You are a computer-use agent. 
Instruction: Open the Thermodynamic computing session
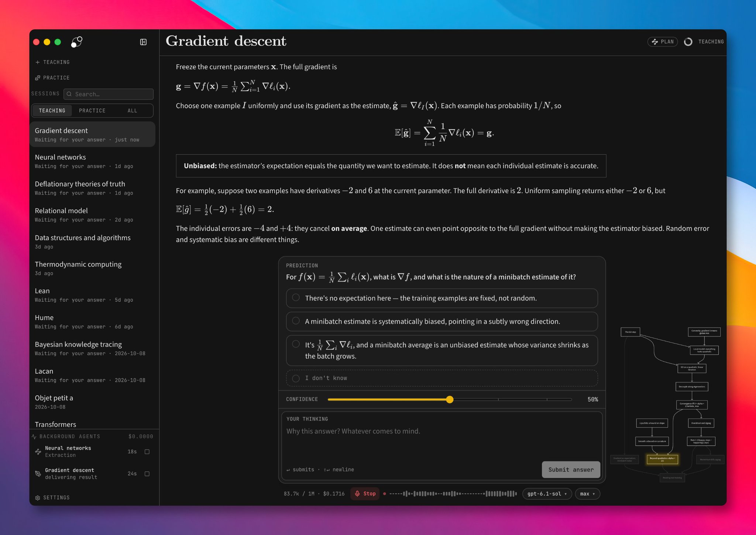click(x=92, y=268)
